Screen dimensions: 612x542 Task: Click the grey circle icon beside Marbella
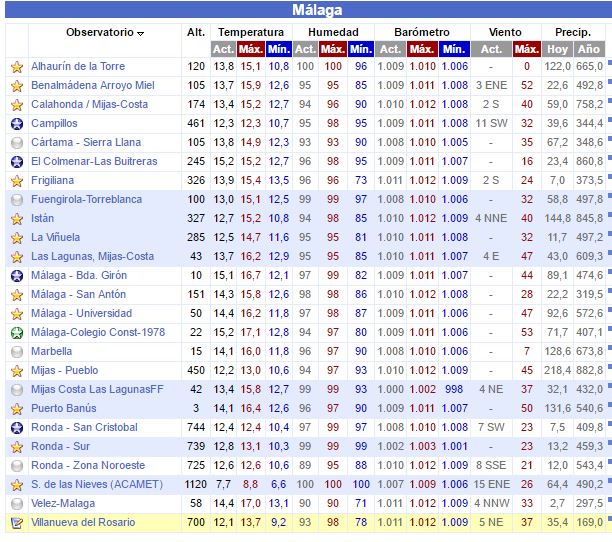pyautogui.click(x=16, y=352)
